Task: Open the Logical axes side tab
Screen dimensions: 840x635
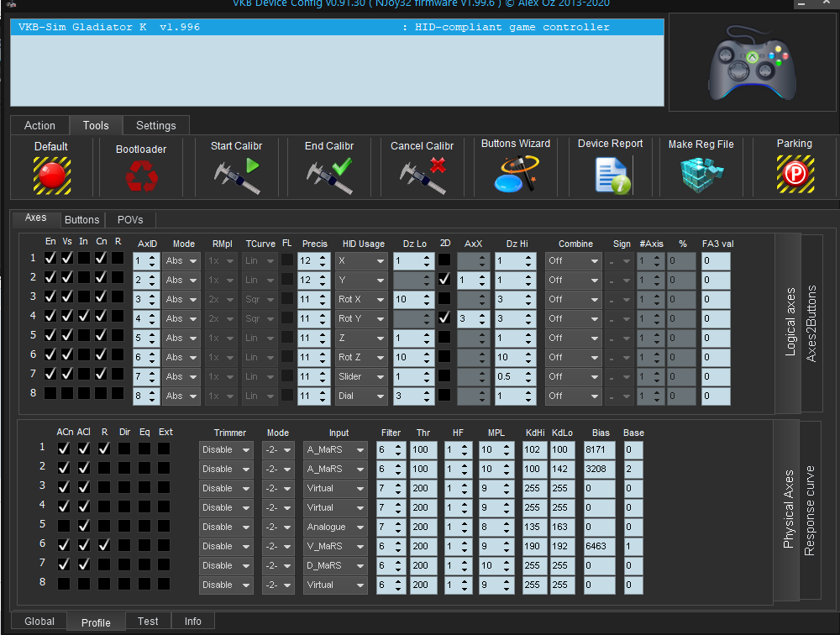Action: 790,323
